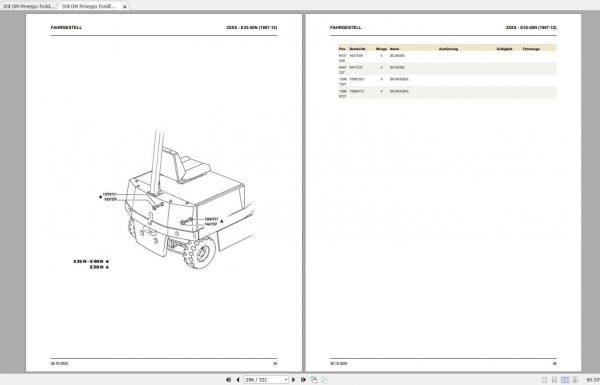600x385 pixels.
Task: Click the forklift exploded diagram
Action: click(x=177, y=200)
